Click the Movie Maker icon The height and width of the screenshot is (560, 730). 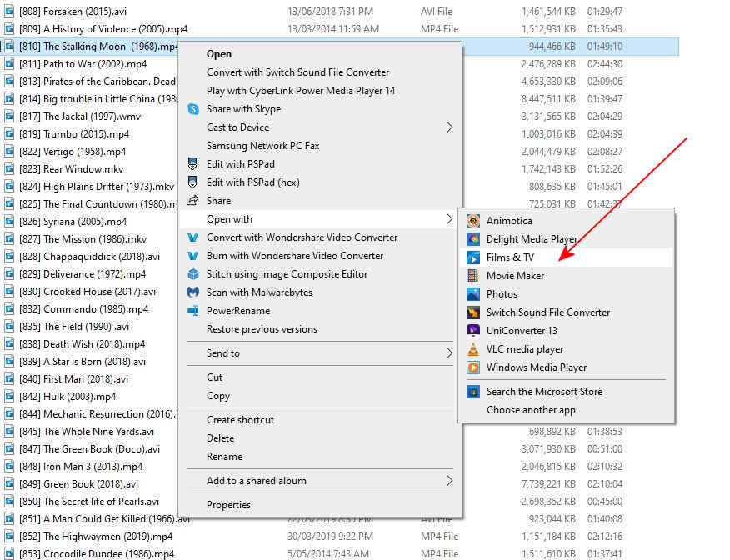click(x=473, y=276)
